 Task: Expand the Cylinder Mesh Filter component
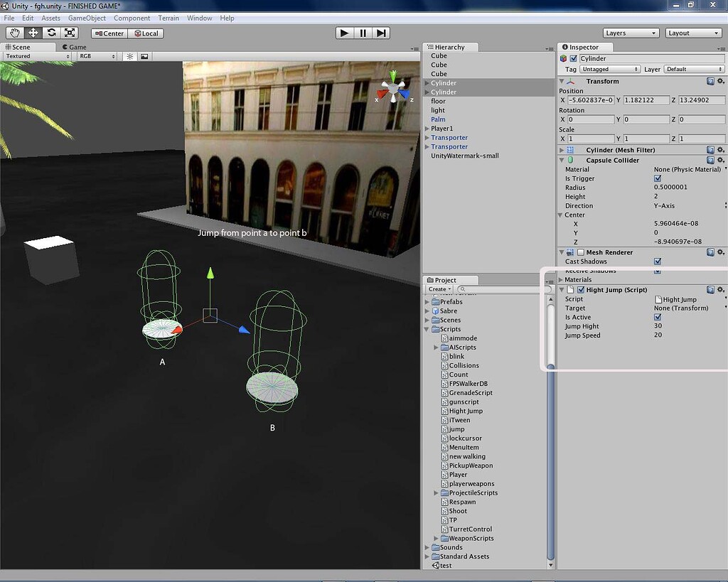[x=562, y=150]
